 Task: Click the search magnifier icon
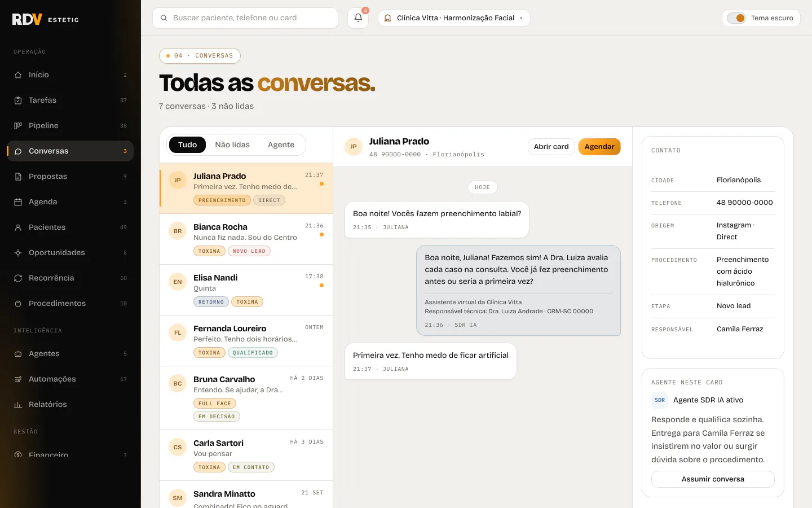click(x=164, y=18)
